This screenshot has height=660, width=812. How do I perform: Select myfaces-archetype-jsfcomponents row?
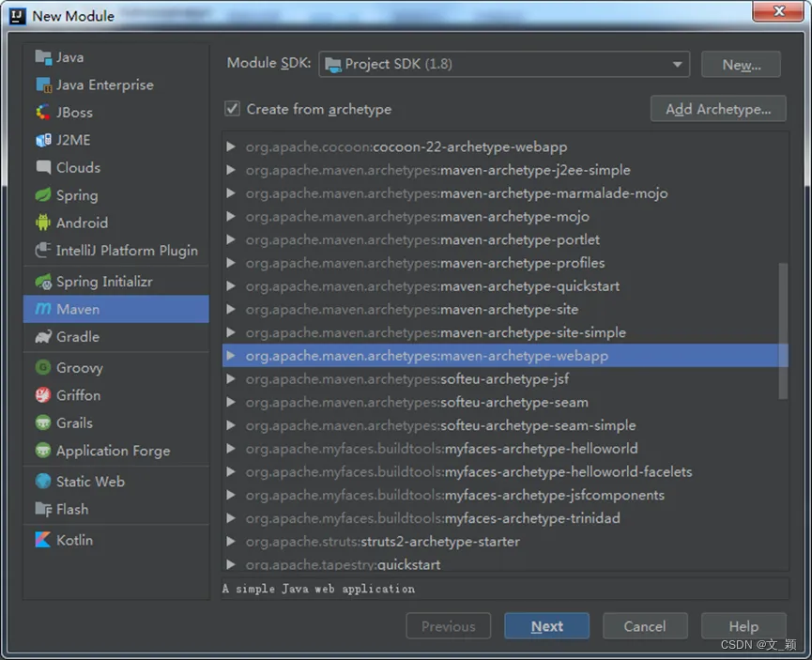pos(505,495)
